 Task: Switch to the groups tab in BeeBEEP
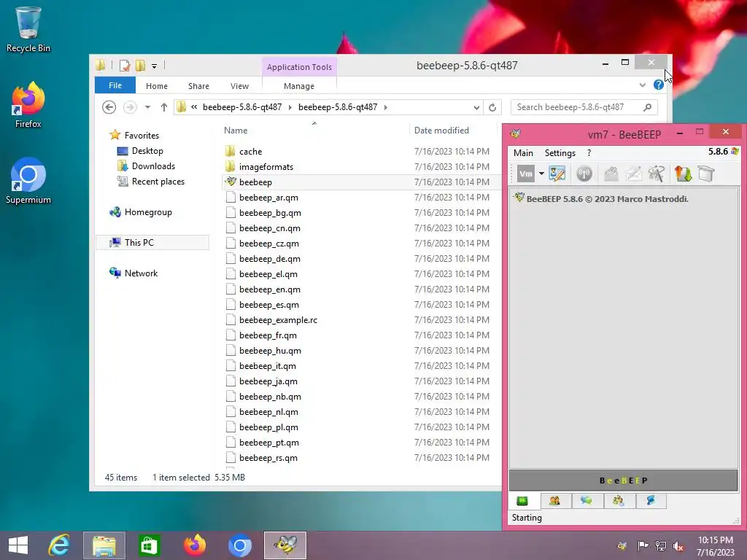tap(619, 500)
